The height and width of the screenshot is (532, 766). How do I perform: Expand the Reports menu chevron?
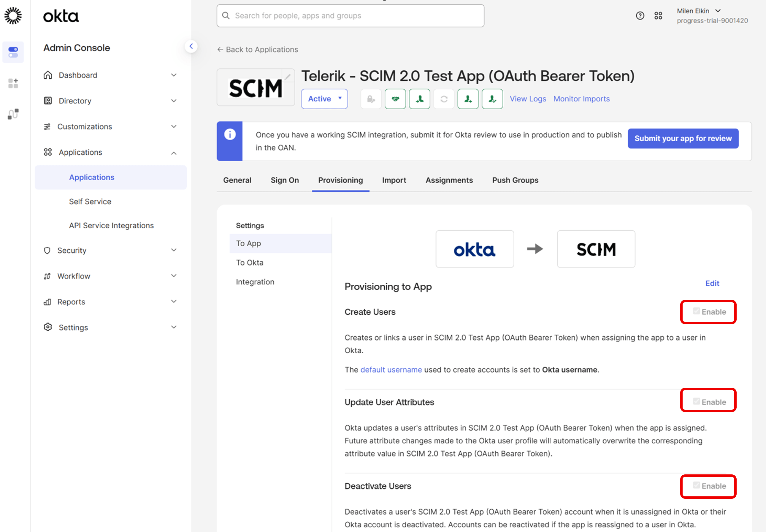[x=174, y=301]
